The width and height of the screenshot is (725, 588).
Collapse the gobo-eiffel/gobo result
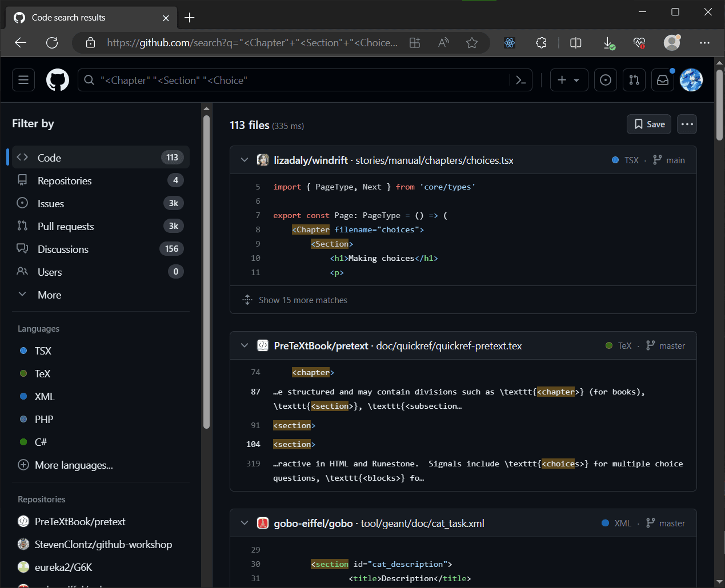click(x=245, y=523)
